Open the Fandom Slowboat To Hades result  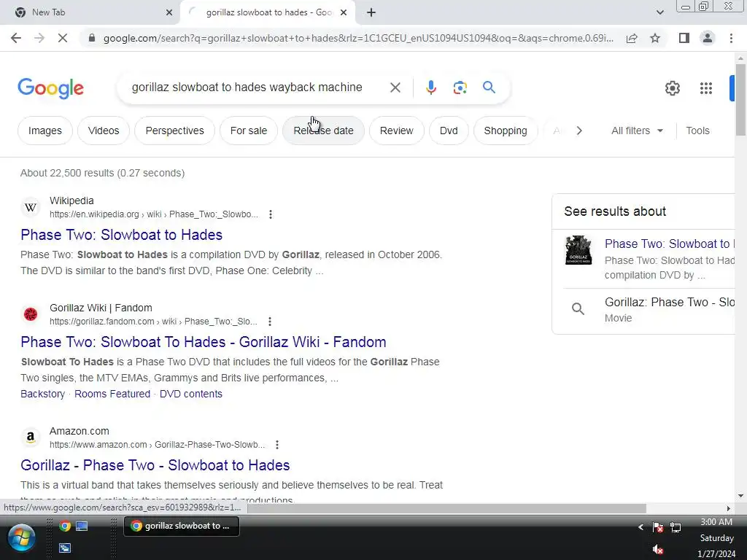coord(204,342)
